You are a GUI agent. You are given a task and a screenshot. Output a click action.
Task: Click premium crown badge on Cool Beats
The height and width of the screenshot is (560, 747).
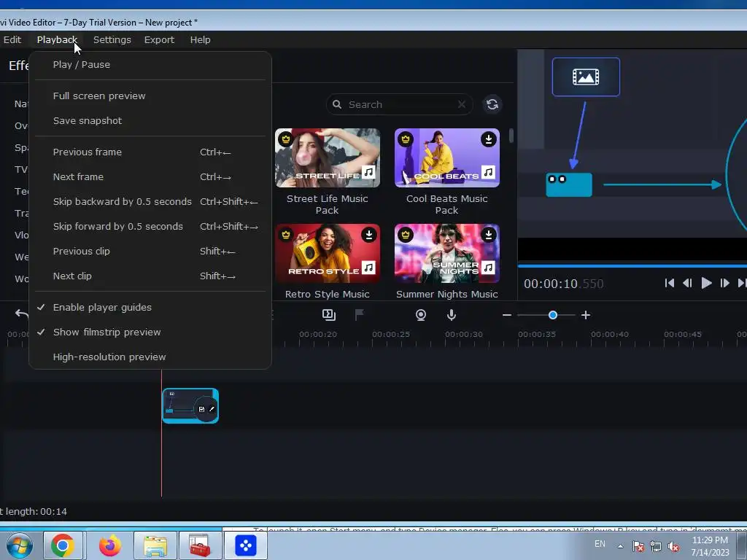point(406,139)
